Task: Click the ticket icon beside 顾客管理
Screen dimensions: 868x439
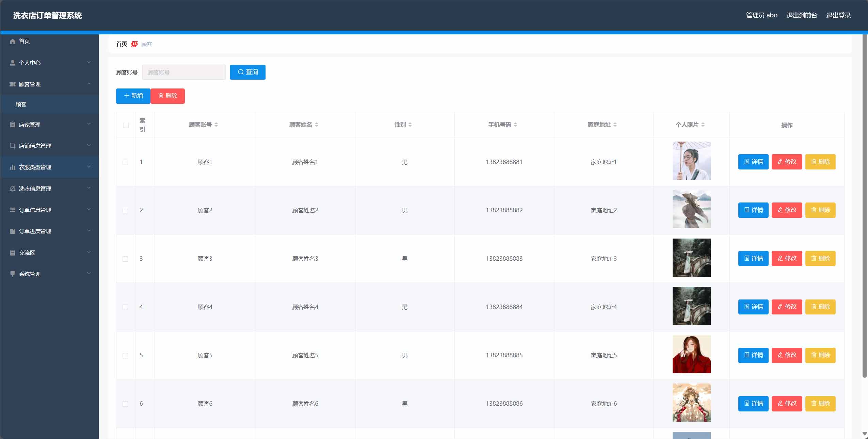Action: click(x=13, y=84)
